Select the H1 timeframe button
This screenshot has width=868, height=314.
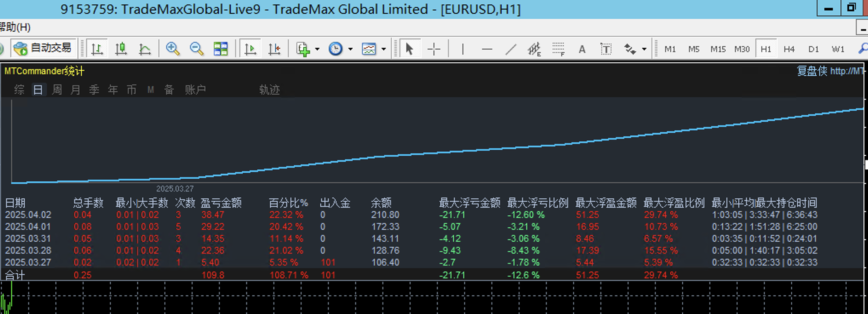tap(766, 49)
